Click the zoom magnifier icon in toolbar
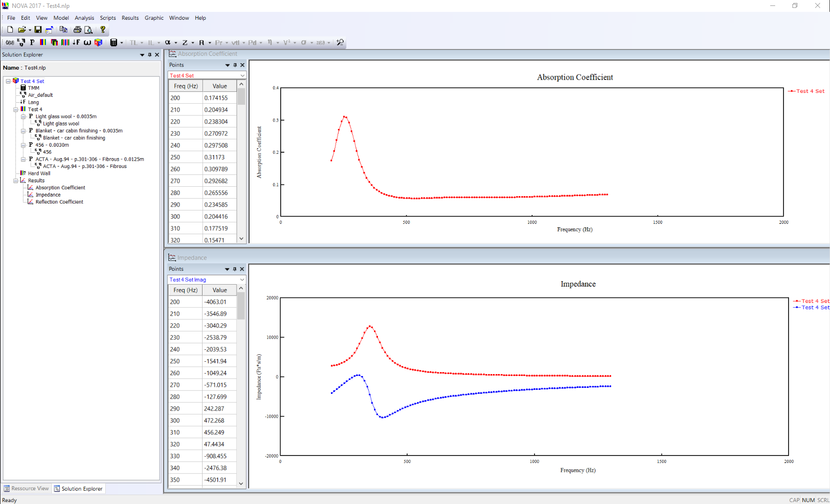This screenshot has width=830, height=504. pos(340,42)
